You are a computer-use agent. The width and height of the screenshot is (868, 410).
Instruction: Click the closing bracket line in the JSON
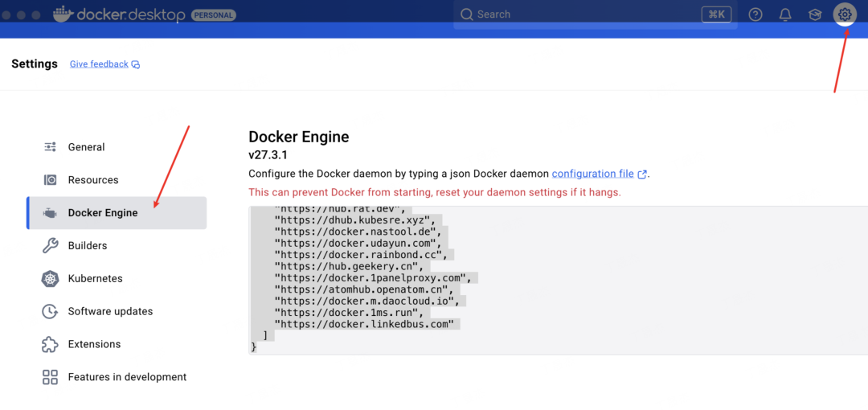click(266, 335)
